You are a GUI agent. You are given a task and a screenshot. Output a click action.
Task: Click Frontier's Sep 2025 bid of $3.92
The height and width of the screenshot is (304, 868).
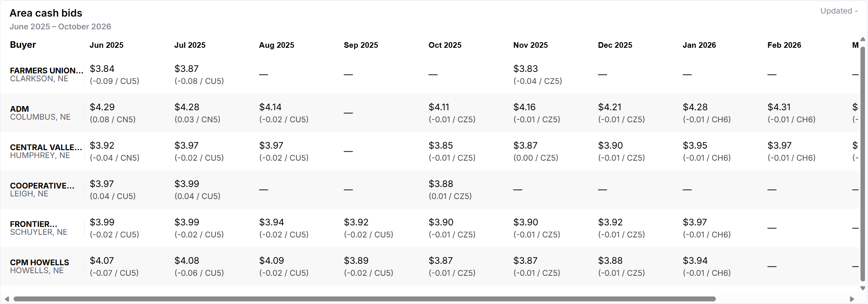pos(356,222)
